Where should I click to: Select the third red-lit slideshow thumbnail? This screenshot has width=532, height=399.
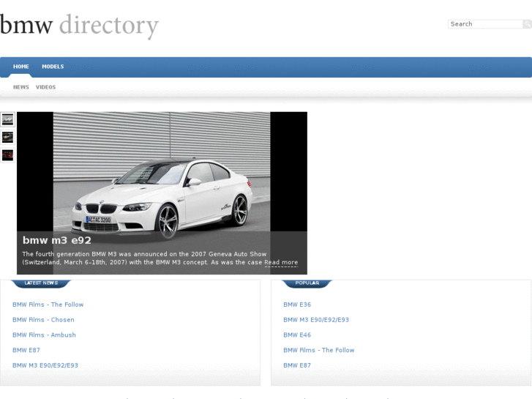(x=7, y=155)
